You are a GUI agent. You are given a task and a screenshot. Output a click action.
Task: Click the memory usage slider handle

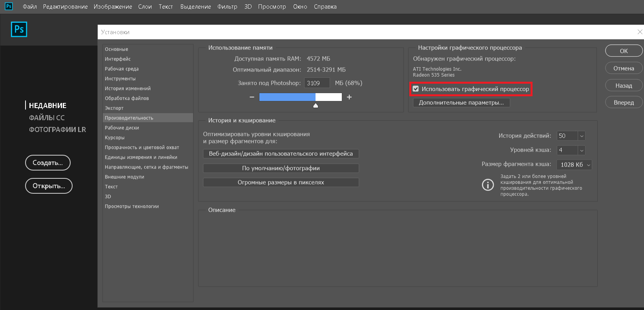tap(316, 105)
